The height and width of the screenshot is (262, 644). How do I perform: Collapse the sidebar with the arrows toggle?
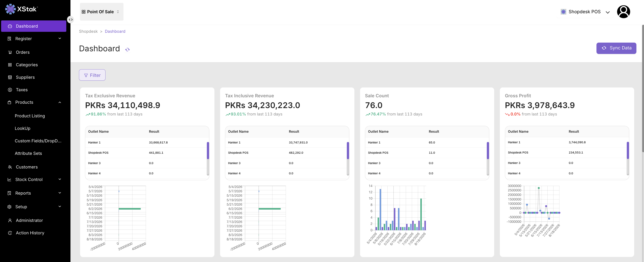[x=71, y=19]
